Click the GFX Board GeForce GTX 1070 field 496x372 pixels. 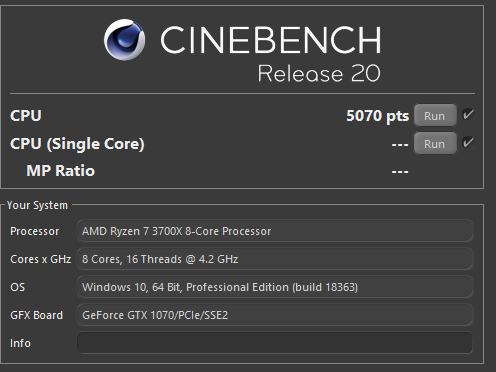click(x=275, y=315)
